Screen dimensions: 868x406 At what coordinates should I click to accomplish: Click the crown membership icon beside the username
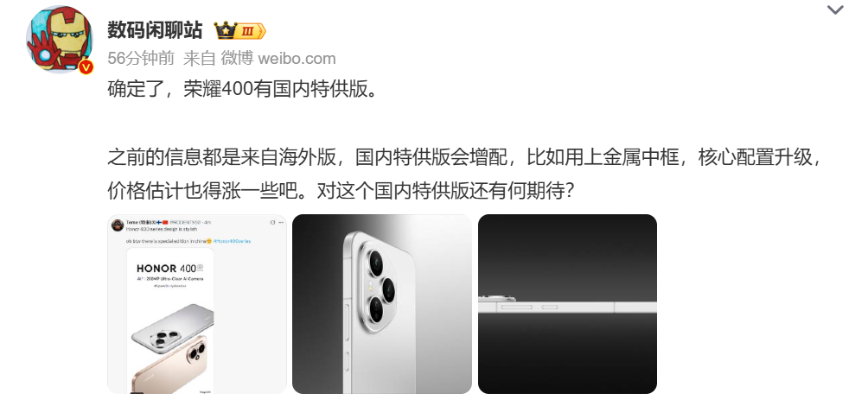[226, 30]
